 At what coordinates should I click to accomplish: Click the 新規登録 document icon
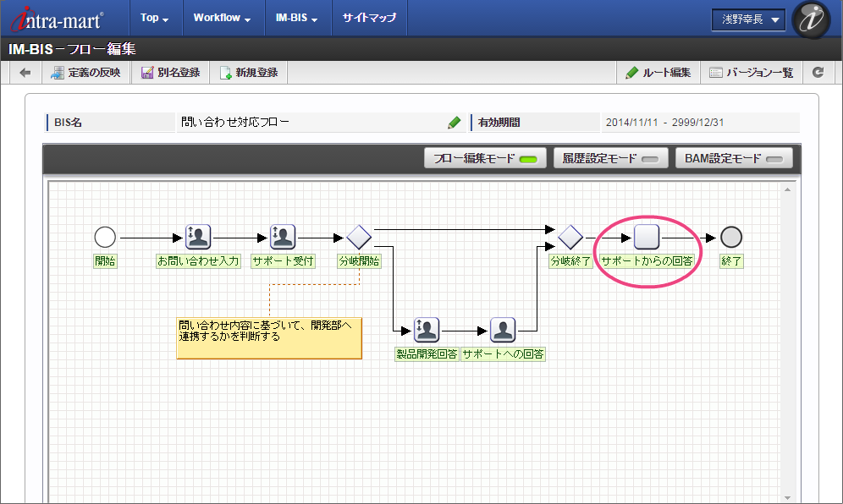click(226, 73)
